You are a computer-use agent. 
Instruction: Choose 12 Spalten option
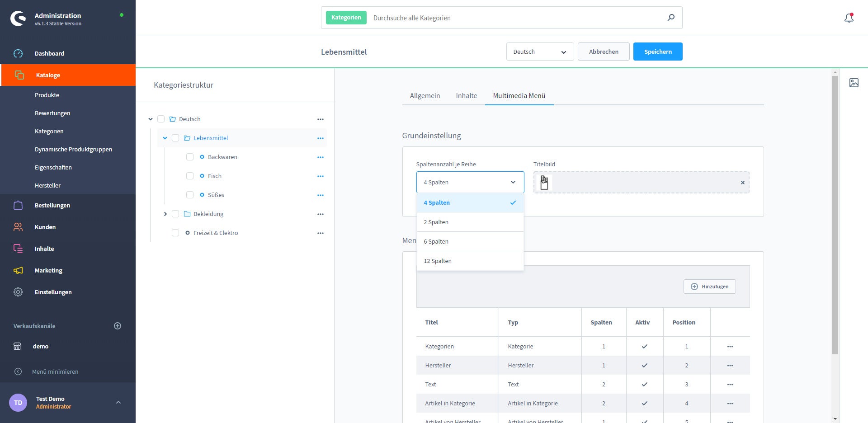470,261
